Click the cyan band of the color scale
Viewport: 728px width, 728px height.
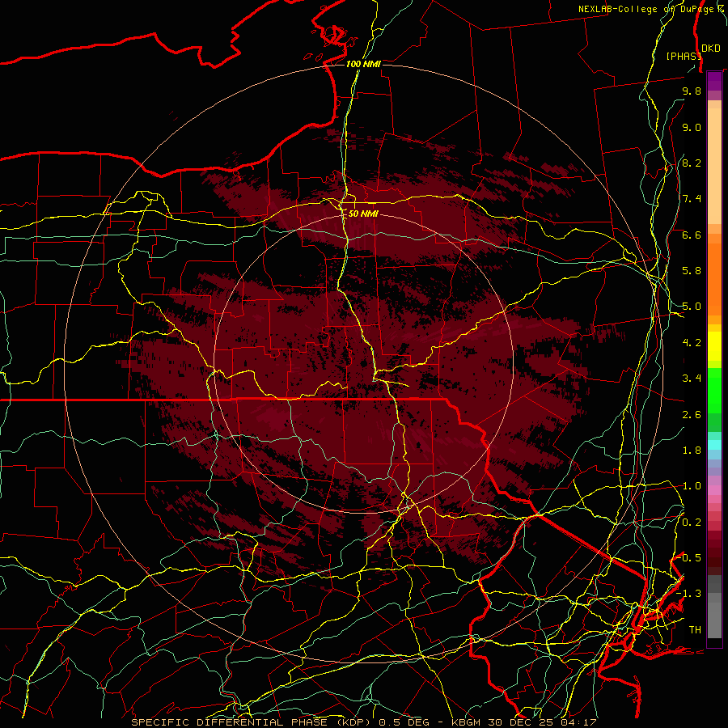point(714,444)
